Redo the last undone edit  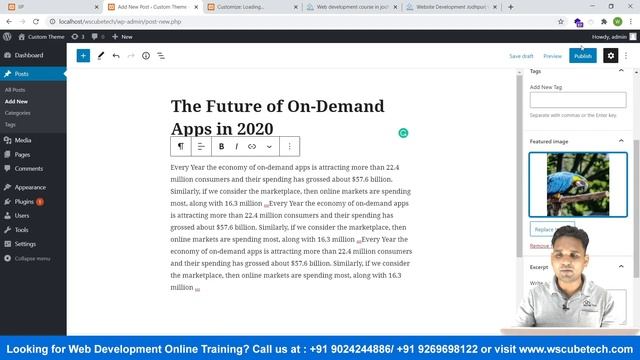[x=131, y=56]
